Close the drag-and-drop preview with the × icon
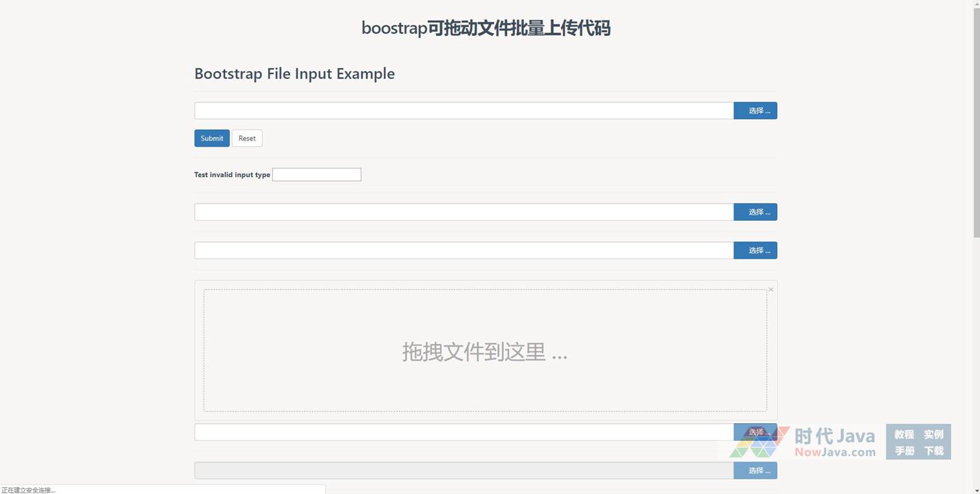The image size is (980, 494). (771, 290)
